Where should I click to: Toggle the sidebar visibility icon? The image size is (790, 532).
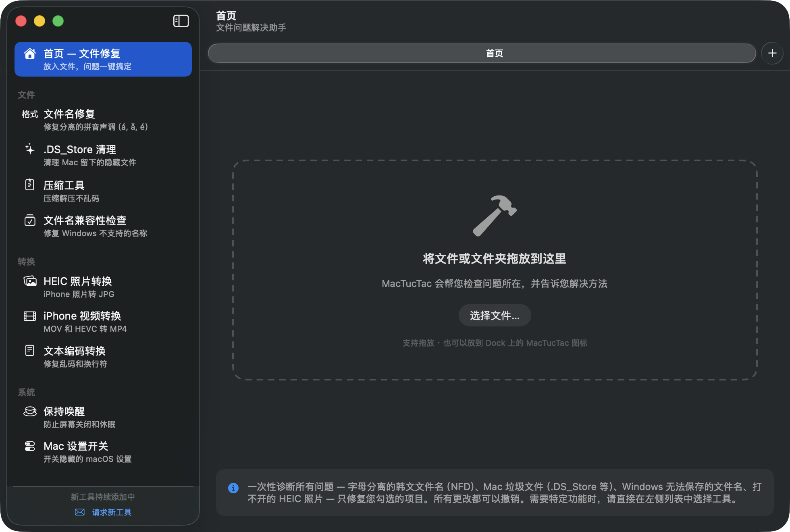click(181, 21)
